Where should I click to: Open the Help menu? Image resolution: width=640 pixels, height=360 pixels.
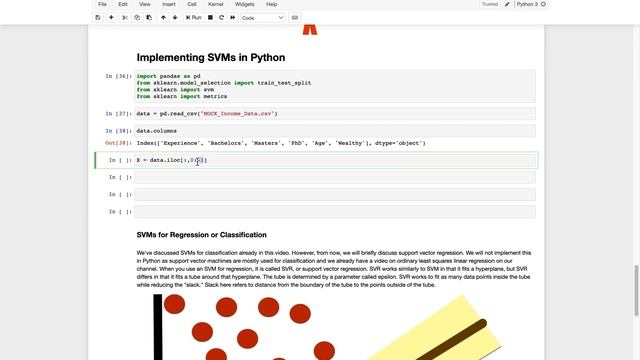click(x=271, y=4)
